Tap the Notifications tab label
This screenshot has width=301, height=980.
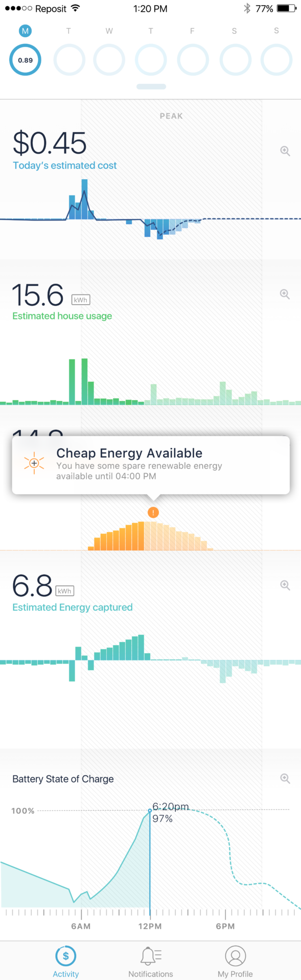151,974
